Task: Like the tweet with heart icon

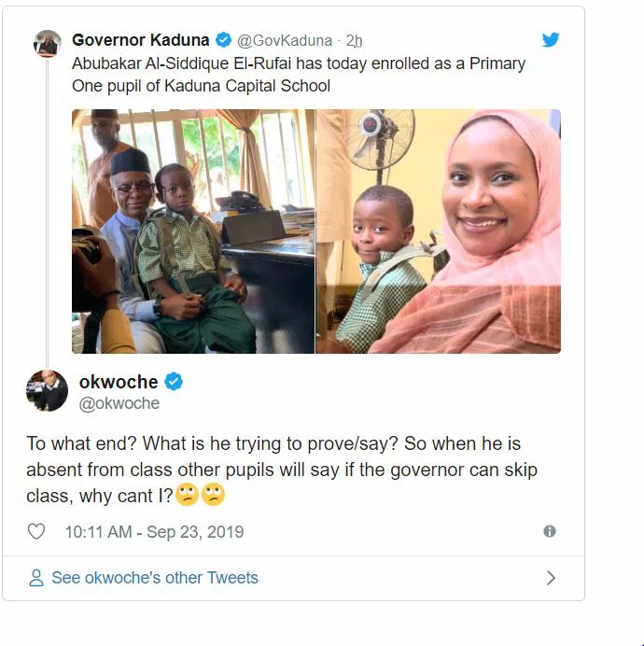Action: (x=36, y=531)
